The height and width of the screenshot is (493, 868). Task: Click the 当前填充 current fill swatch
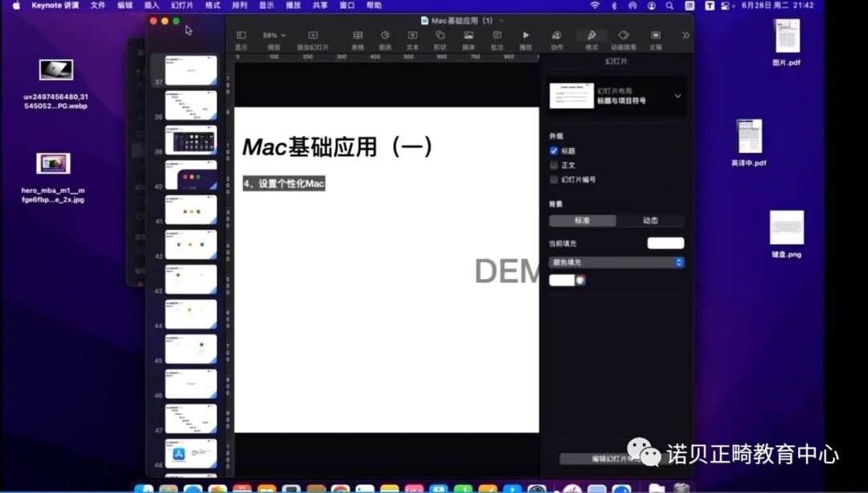(x=666, y=243)
